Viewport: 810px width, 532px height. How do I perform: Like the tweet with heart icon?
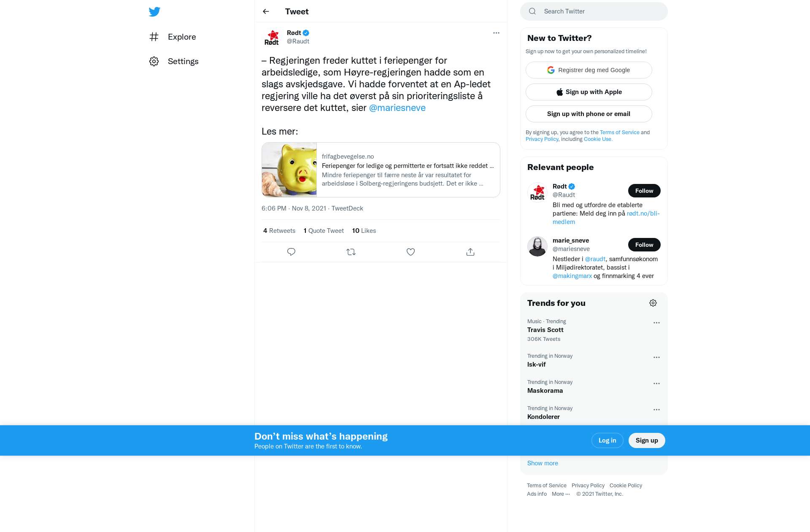click(410, 252)
